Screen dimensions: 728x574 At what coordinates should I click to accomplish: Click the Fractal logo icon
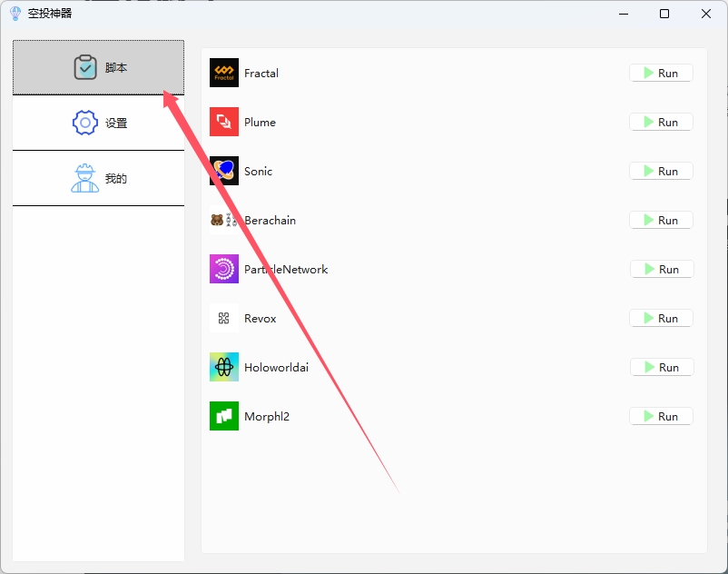point(224,73)
